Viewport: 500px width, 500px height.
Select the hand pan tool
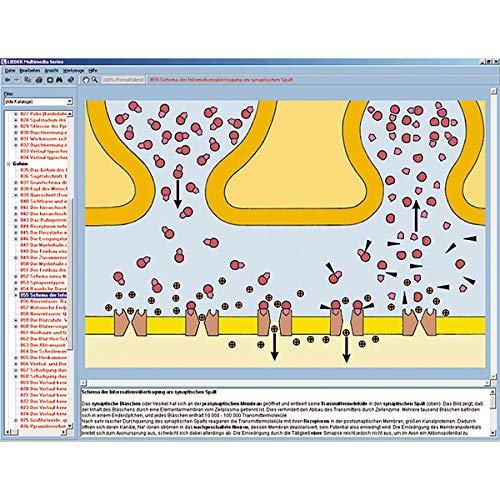pos(86,80)
